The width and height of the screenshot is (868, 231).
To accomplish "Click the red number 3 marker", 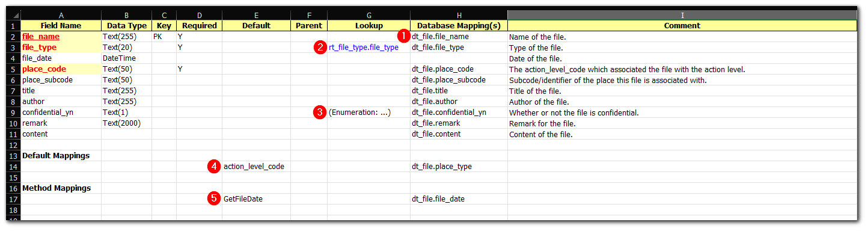I will tap(320, 112).
